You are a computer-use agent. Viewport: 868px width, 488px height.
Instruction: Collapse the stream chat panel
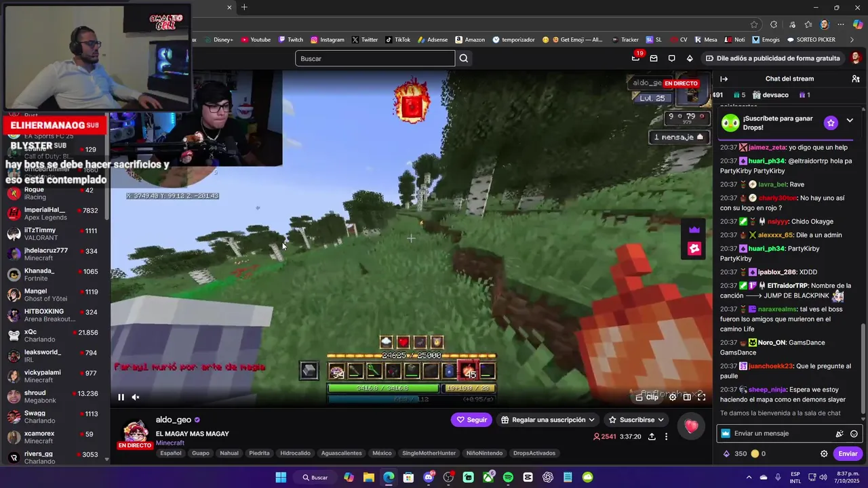[724, 79]
